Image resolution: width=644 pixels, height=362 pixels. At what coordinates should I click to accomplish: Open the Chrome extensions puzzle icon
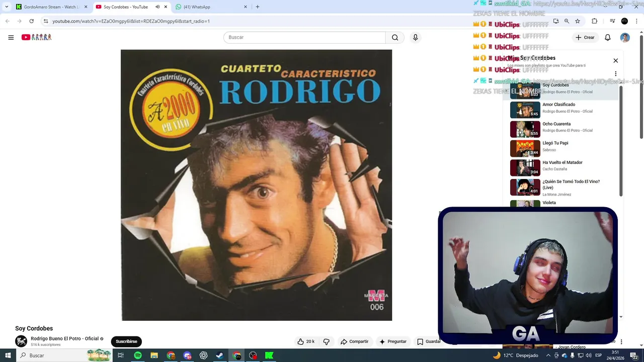(594, 21)
